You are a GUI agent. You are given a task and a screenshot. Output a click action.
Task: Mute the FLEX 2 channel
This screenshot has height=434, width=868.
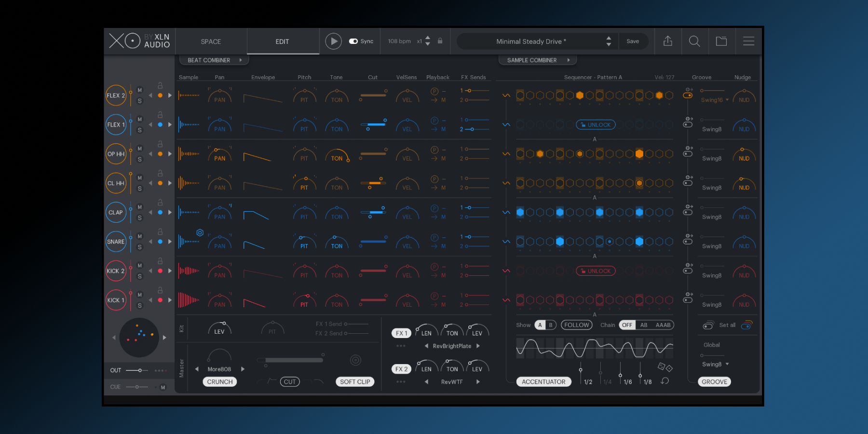(x=140, y=90)
